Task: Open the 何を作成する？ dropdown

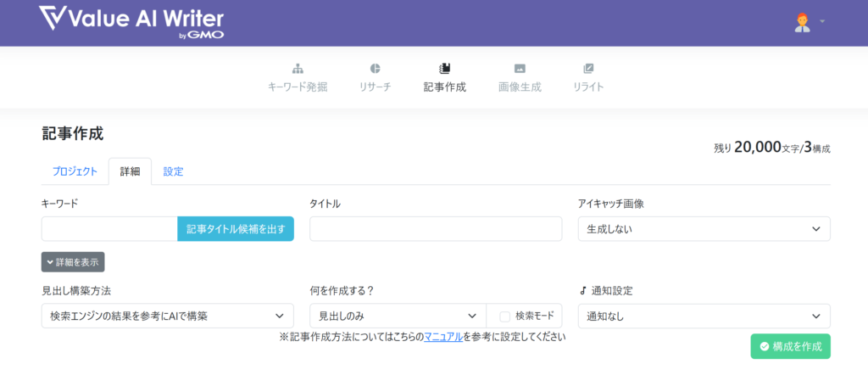Action: [398, 316]
